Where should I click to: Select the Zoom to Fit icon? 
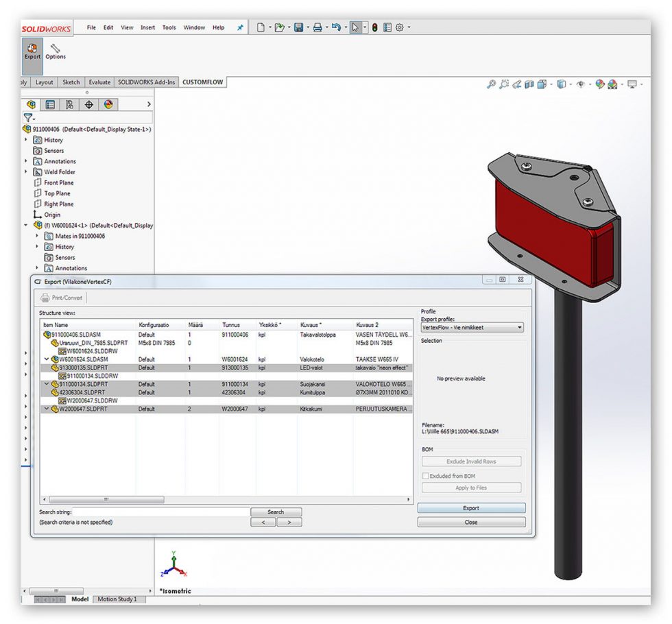click(492, 84)
